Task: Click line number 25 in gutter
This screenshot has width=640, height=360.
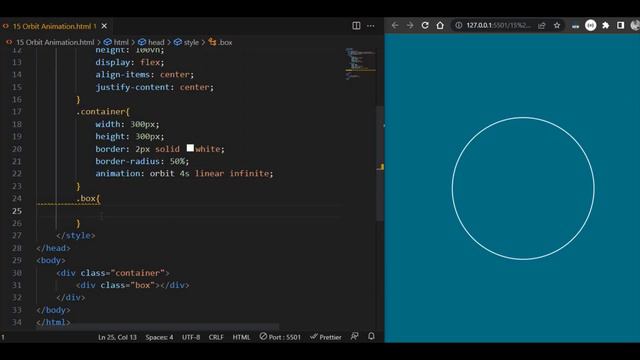Action: point(17,211)
